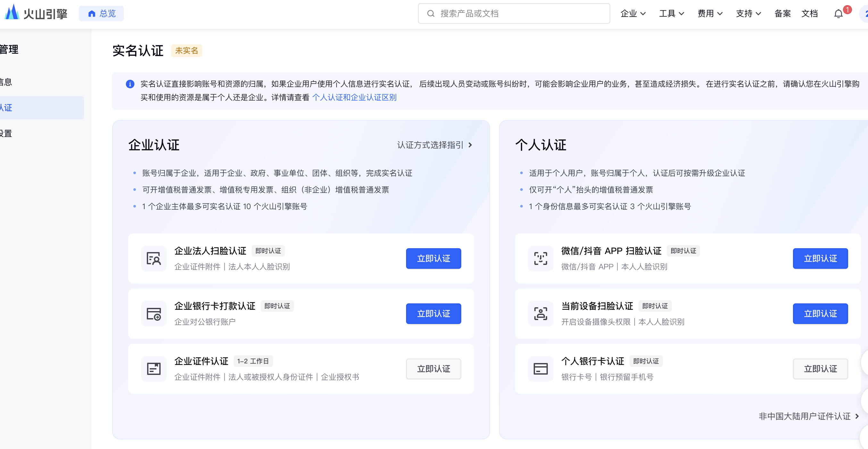Open the 个人认证和企业认证区别 link
This screenshot has height=449, width=868.
tap(354, 97)
